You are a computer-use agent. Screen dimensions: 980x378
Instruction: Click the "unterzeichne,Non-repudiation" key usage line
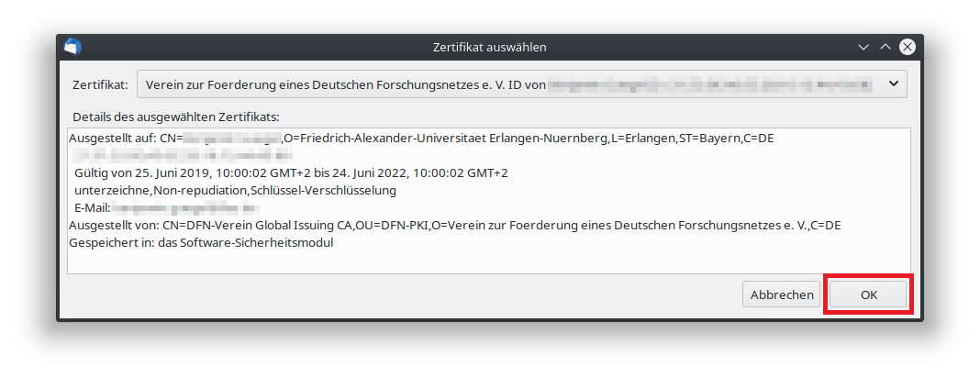point(235,190)
